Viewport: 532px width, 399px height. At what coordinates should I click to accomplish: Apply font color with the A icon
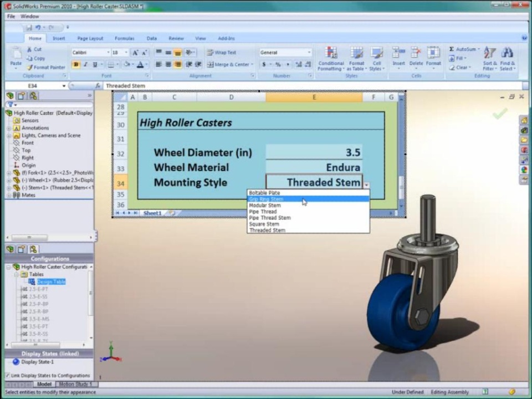(140, 64)
